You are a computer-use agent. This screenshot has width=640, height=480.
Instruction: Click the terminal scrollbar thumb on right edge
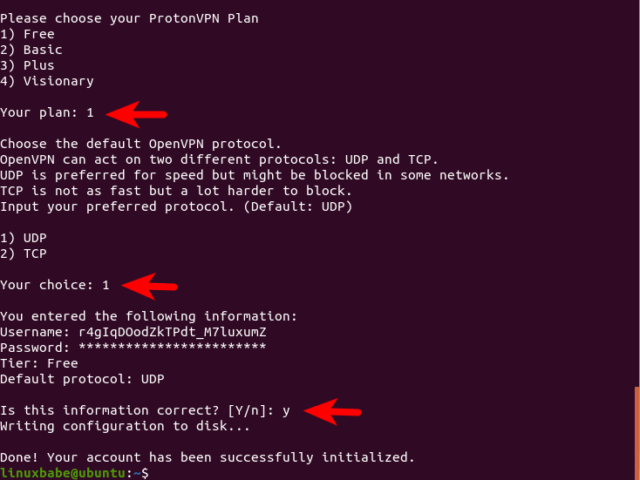[636, 430]
